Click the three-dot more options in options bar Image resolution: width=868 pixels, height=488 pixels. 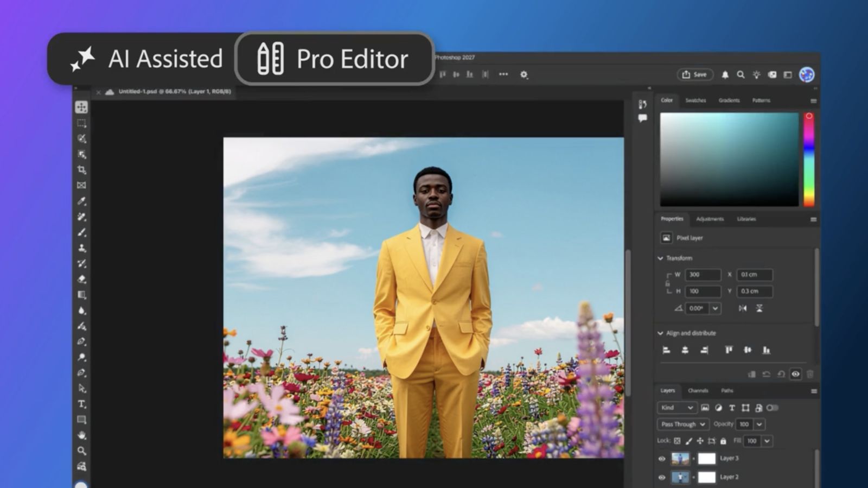coord(503,74)
